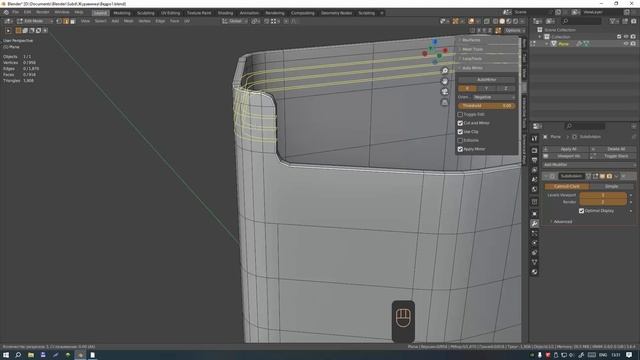Open the Edit Mode dropdown
Viewport: 640px width, 360px height.
(x=35, y=21)
